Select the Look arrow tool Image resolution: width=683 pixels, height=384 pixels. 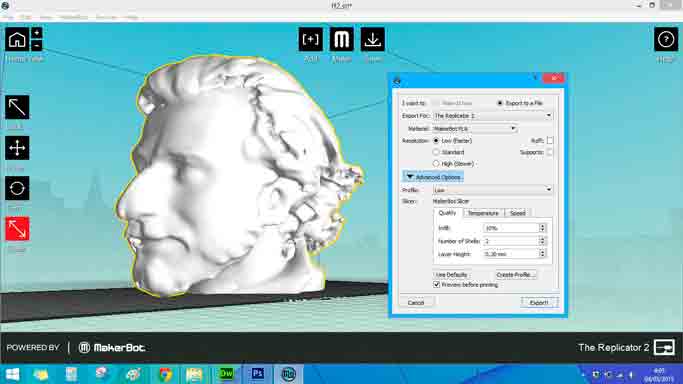17,107
